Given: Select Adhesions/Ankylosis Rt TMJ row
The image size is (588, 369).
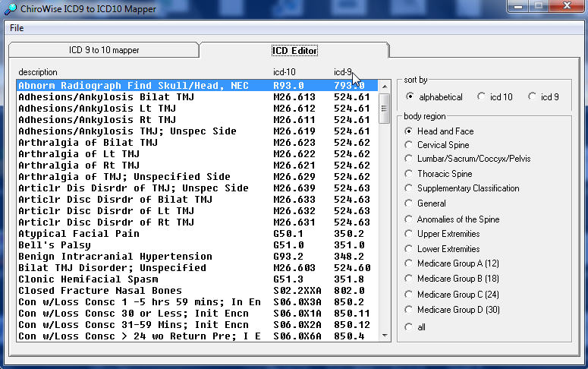Looking at the screenshot, I should [x=197, y=120].
